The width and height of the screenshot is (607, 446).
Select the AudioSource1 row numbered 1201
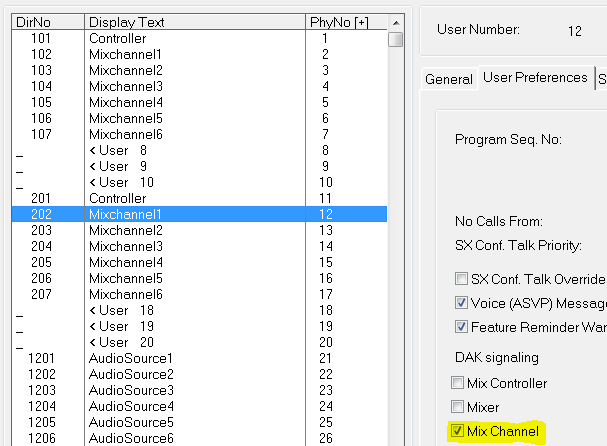point(131,358)
